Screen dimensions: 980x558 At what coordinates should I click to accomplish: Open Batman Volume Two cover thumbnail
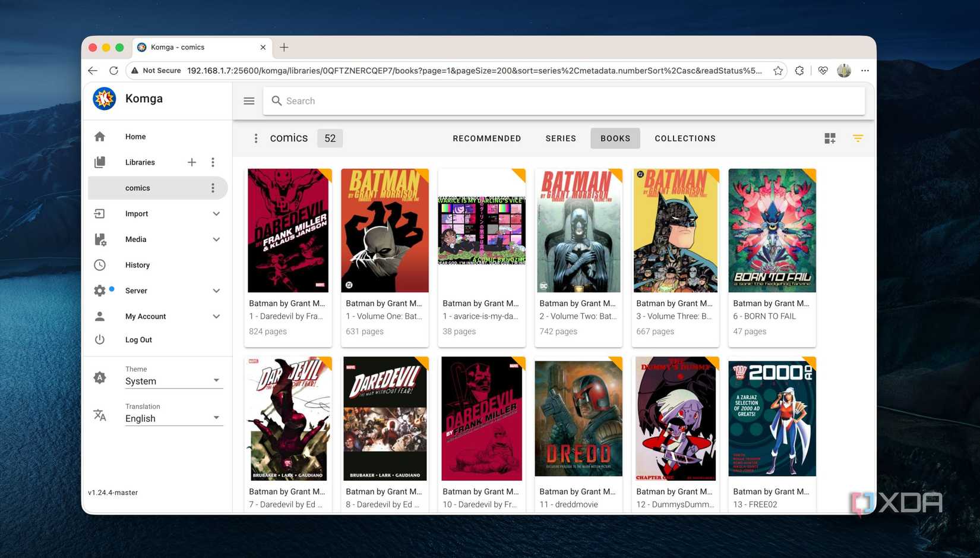tap(578, 231)
